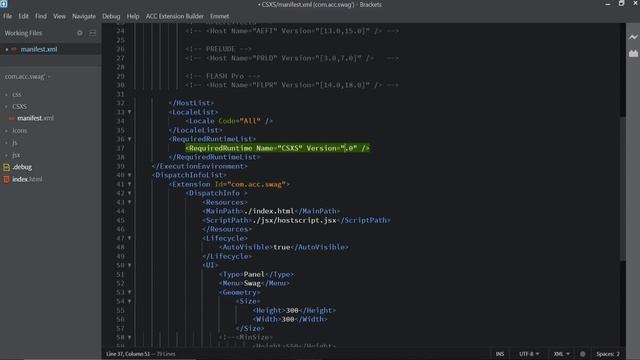The width and height of the screenshot is (640, 360).
Task: Collapse the Lifecycle fold arrow on line 47
Action: 129,238
